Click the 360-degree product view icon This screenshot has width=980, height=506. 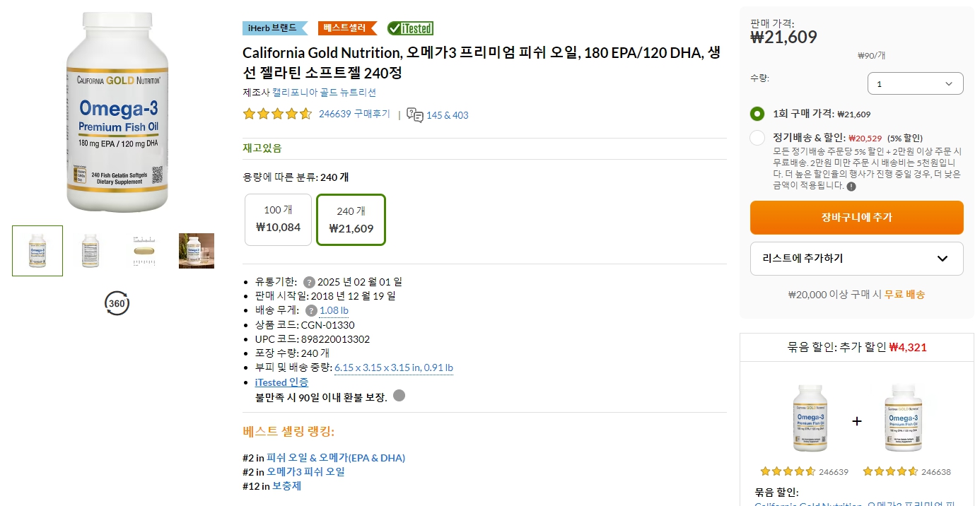[x=117, y=304]
